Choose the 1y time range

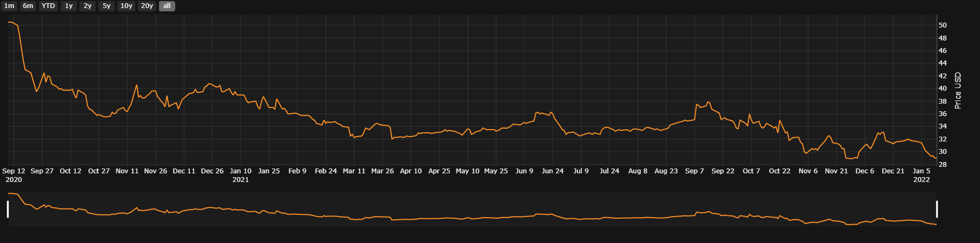pos(69,6)
